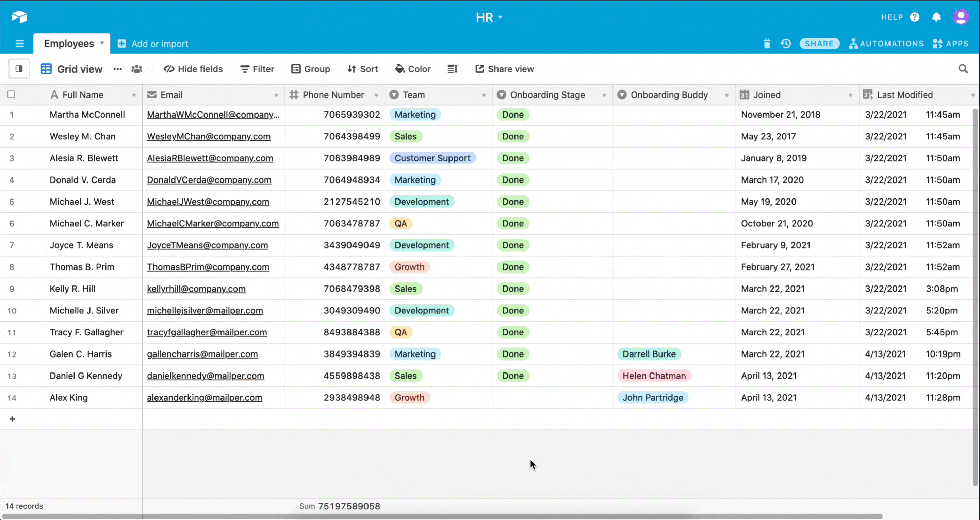Viewport: 980px width, 520px height.
Task: Open the Filter menu
Action: click(257, 69)
